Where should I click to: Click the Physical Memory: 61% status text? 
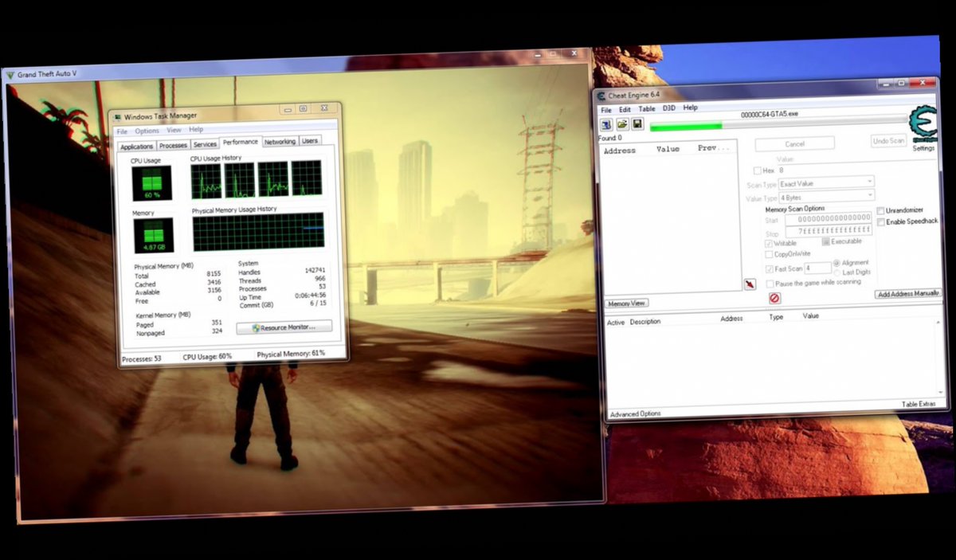(x=291, y=353)
